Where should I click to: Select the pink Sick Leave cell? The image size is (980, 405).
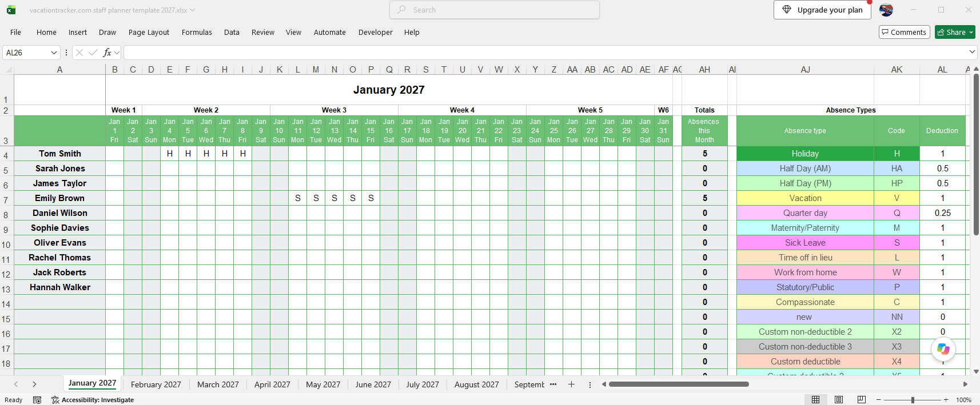click(805, 243)
